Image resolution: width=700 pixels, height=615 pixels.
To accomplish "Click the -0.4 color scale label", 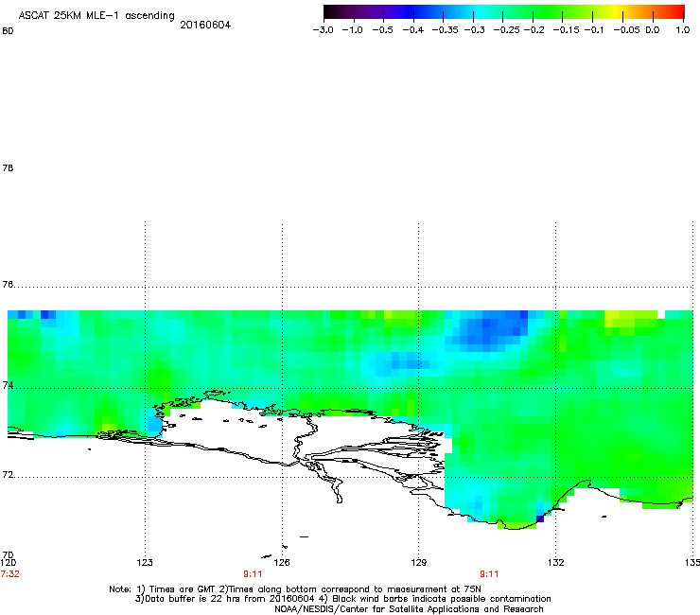I will 413,30.
